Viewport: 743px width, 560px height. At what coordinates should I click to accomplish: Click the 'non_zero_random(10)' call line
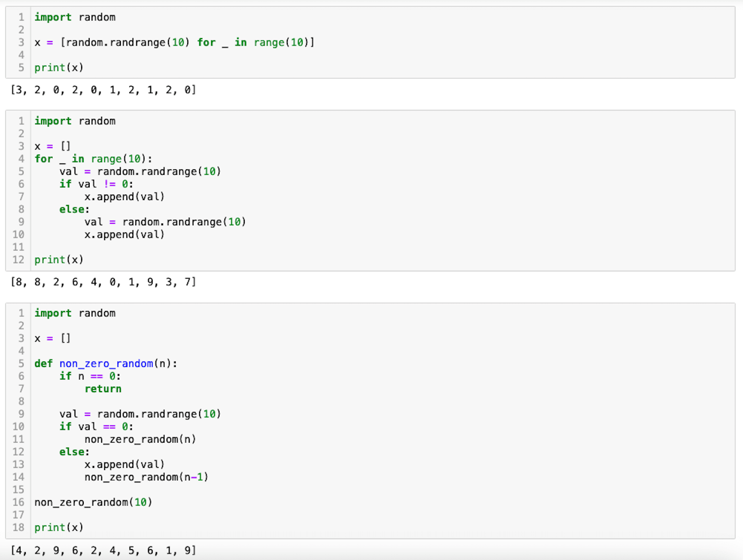tap(93, 503)
